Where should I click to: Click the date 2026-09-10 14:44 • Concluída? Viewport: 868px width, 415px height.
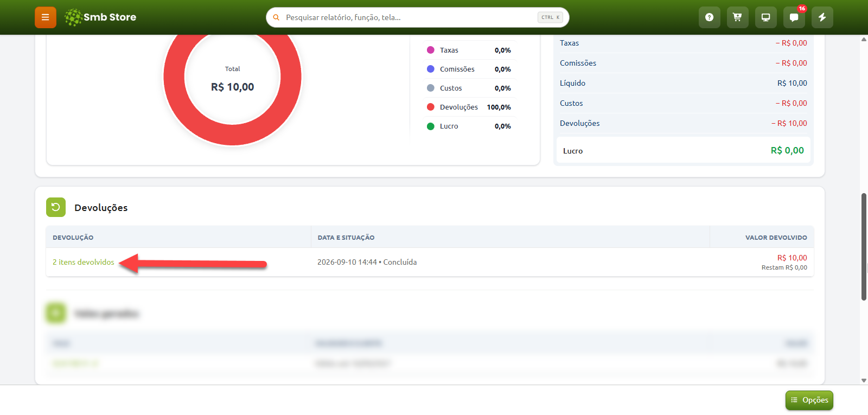pyautogui.click(x=367, y=262)
